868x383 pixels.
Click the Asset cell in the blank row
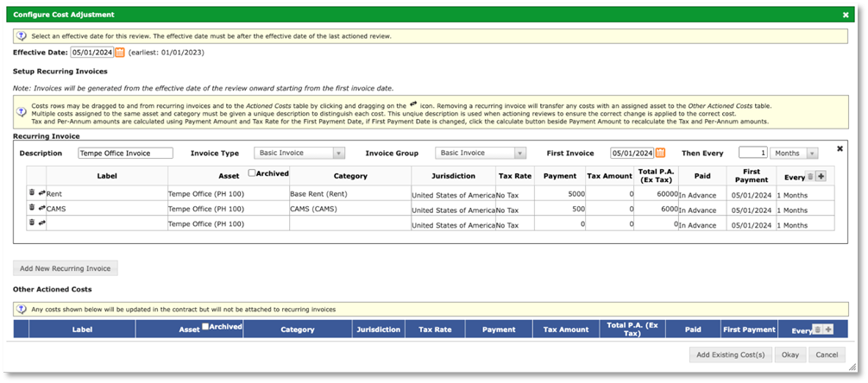click(x=229, y=223)
